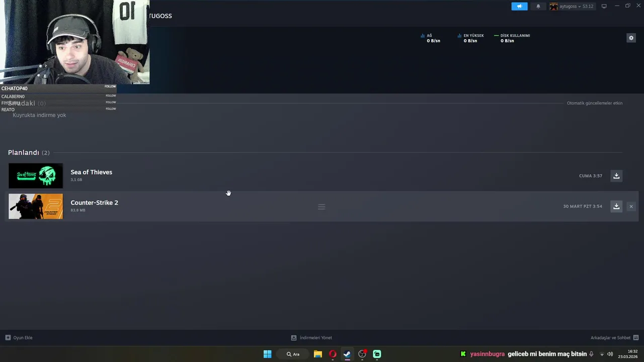Open Arkadaşlar ve Sohbet friends panel
644x362 pixels.
coord(615,338)
